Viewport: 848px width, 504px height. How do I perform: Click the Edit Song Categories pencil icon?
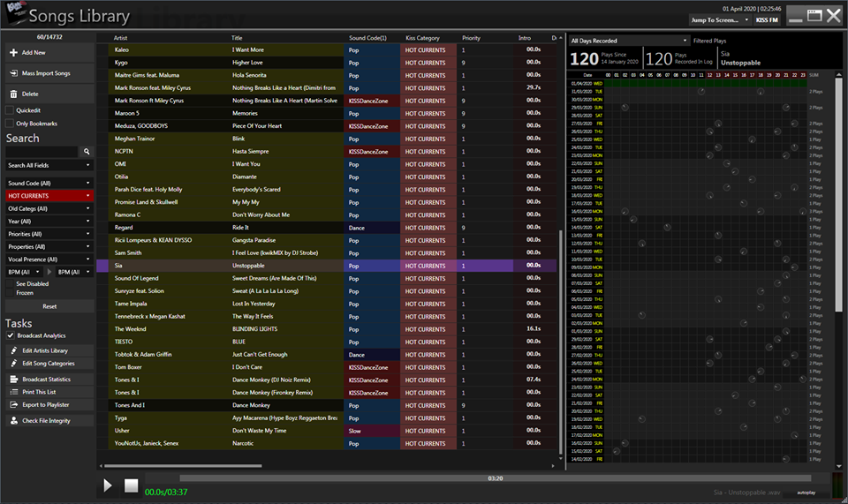[14, 364]
